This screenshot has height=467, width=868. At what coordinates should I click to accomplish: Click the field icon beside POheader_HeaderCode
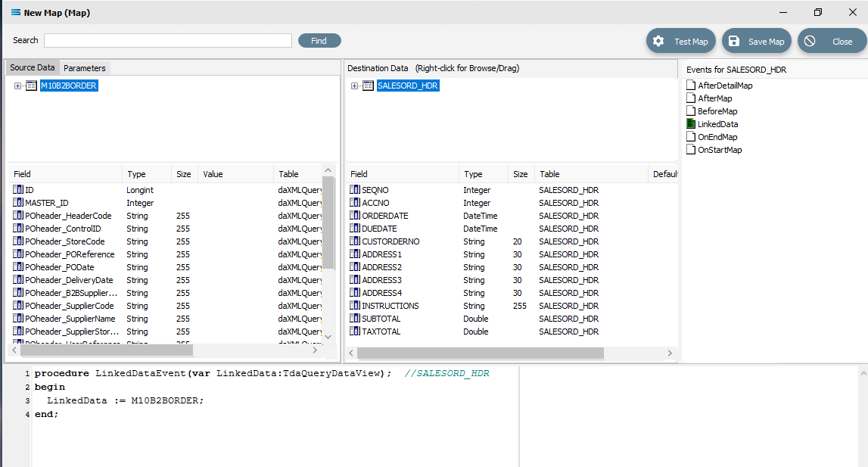[18, 216]
